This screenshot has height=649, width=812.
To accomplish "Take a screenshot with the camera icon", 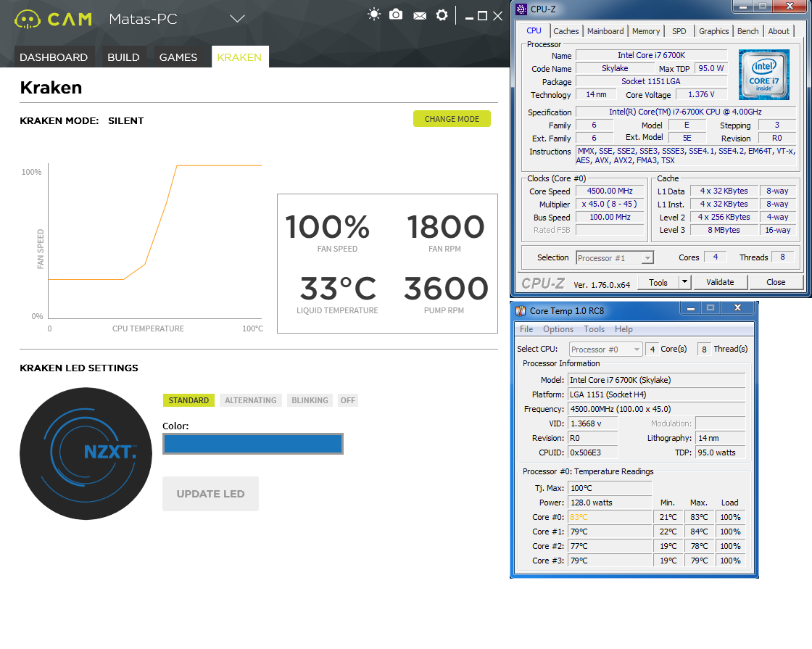I will [x=396, y=15].
